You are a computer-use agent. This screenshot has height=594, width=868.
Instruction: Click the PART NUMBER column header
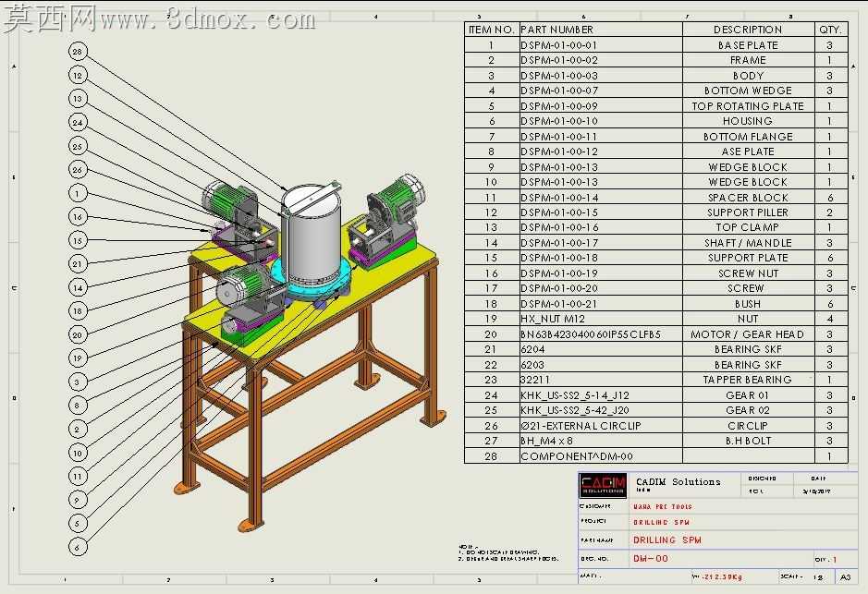pos(601,30)
